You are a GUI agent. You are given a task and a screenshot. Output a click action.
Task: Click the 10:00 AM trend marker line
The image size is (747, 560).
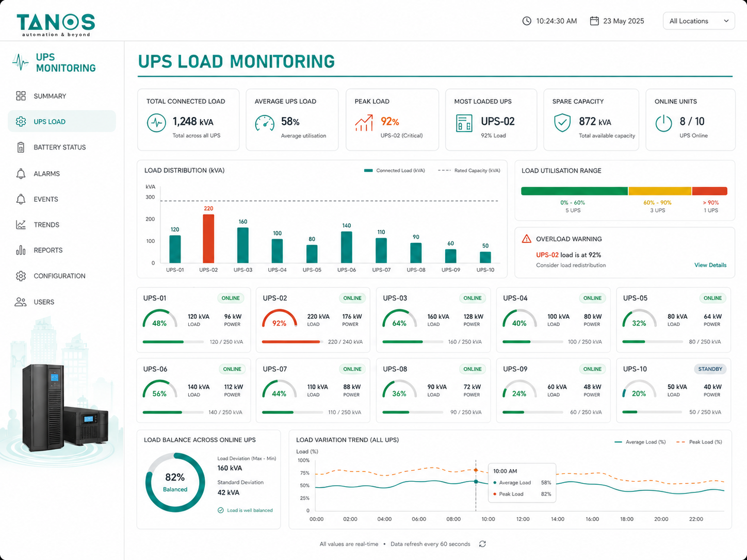click(476, 485)
